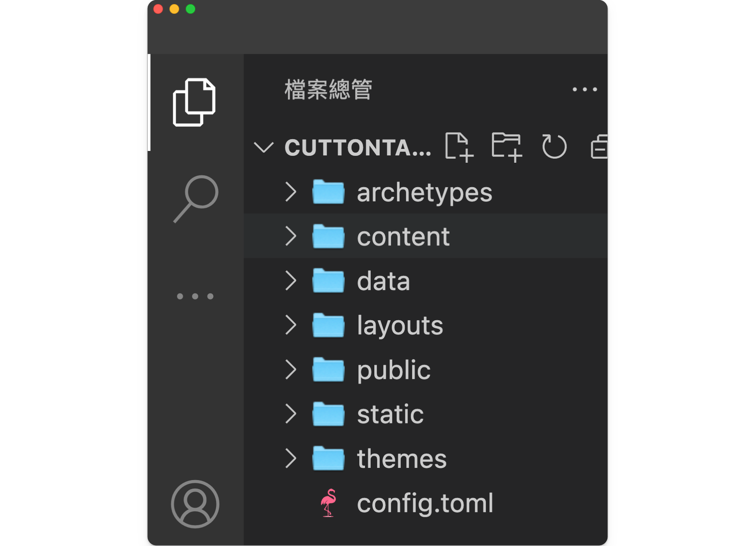This screenshot has height=546, width=756.
Task: Click the New File icon
Action: coord(459,147)
